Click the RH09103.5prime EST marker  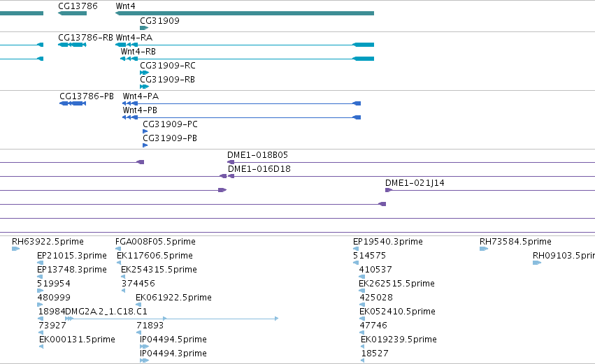coord(537,263)
